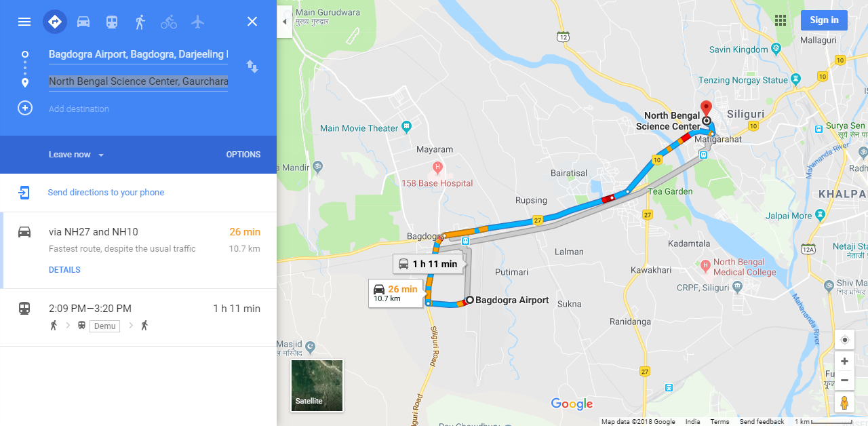Expand the Demu transit route option

pyautogui.click(x=138, y=317)
